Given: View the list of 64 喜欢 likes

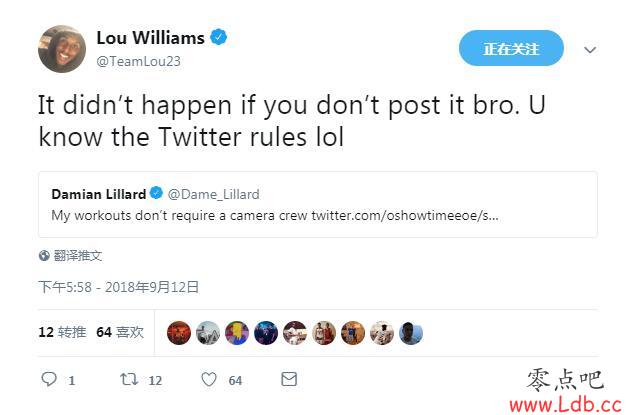Looking at the screenshot, I should pyautogui.click(x=120, y=332).
